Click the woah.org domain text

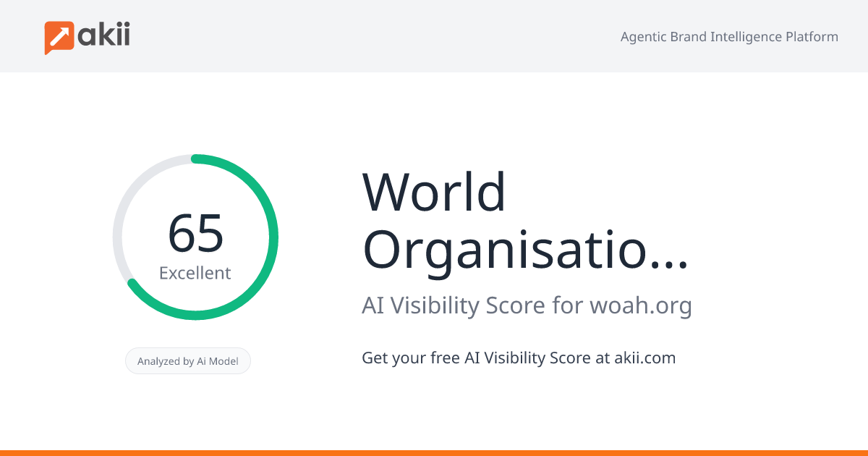[639, 305]
